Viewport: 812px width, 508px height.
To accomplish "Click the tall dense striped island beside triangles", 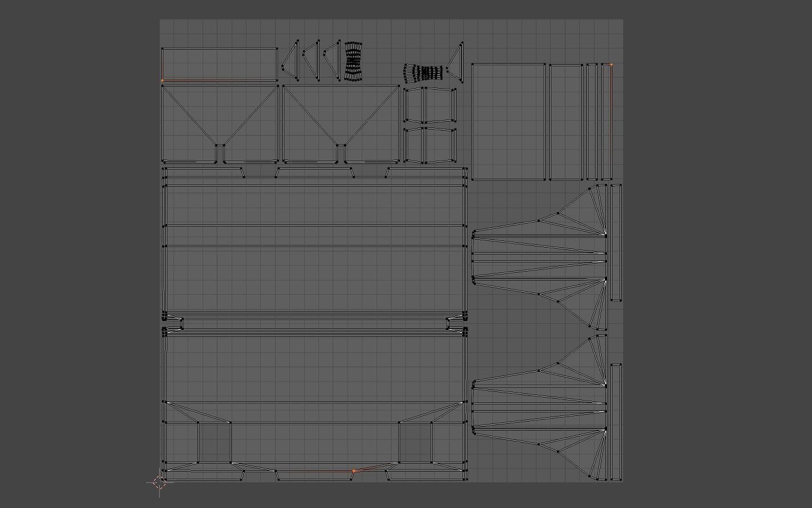I will pos(353,61).
